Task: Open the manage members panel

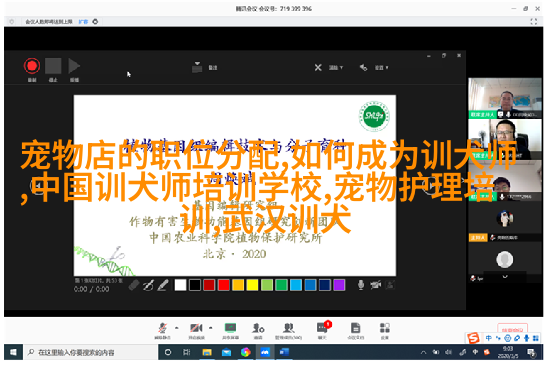Action: pyautogui.click(x=288, y=331)
